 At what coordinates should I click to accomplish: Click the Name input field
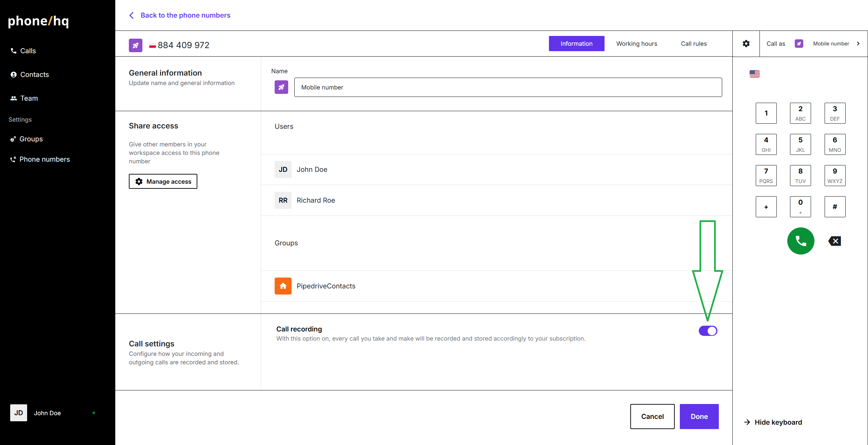click(x=508, y=87)
